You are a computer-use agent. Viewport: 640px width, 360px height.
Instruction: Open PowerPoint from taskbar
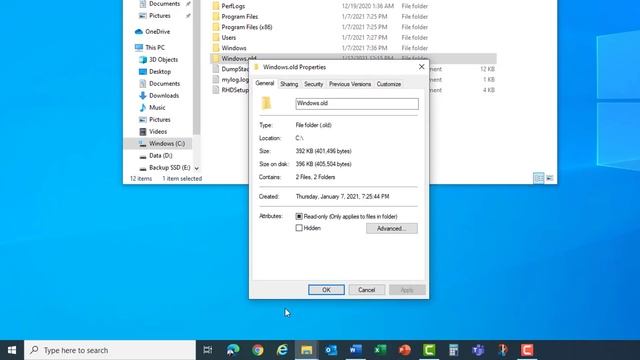pos(404,350)
